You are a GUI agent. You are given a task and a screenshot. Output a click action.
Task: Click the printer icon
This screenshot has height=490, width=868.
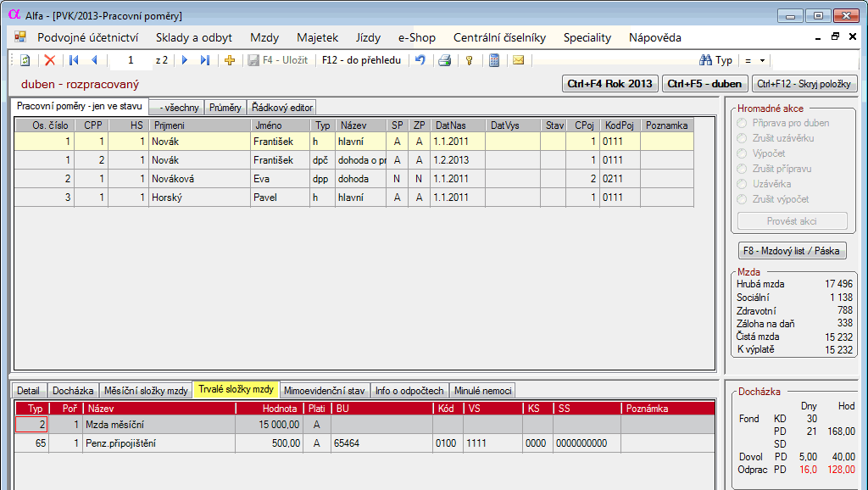point(444,60)
